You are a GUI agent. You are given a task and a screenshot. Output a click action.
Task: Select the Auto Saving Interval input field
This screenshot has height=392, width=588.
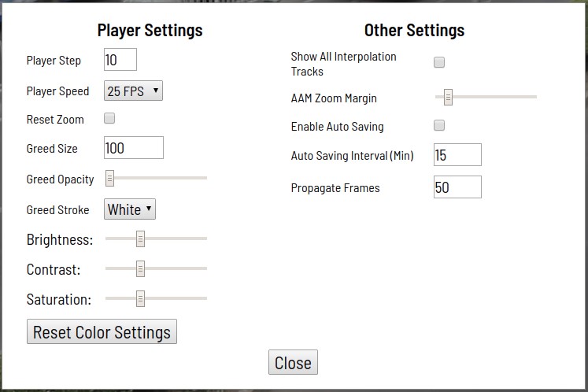click(457, 154)
